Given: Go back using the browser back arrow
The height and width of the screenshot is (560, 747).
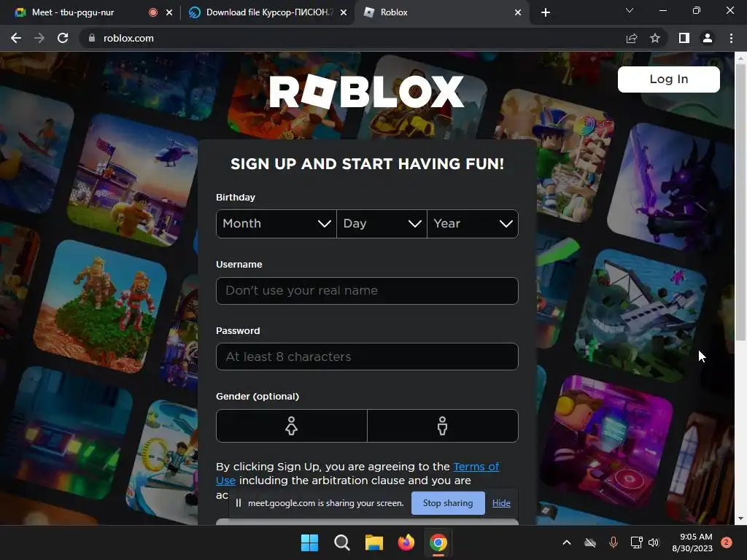Looking at the screenshot, I should point(16,38).
